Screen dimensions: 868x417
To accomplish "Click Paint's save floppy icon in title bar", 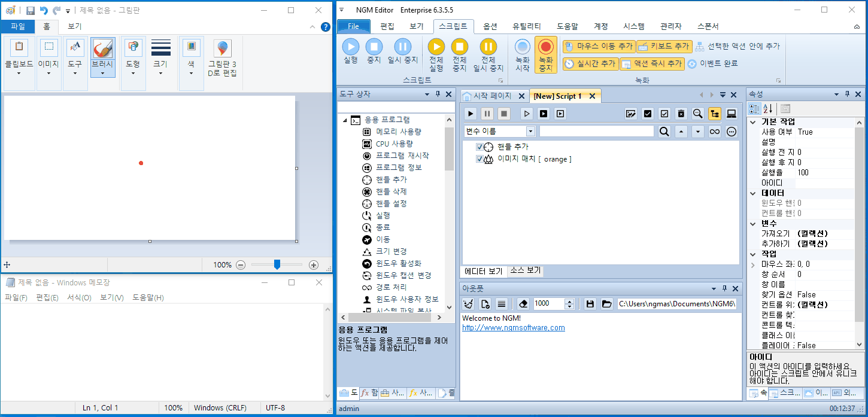I will (30, 10).
